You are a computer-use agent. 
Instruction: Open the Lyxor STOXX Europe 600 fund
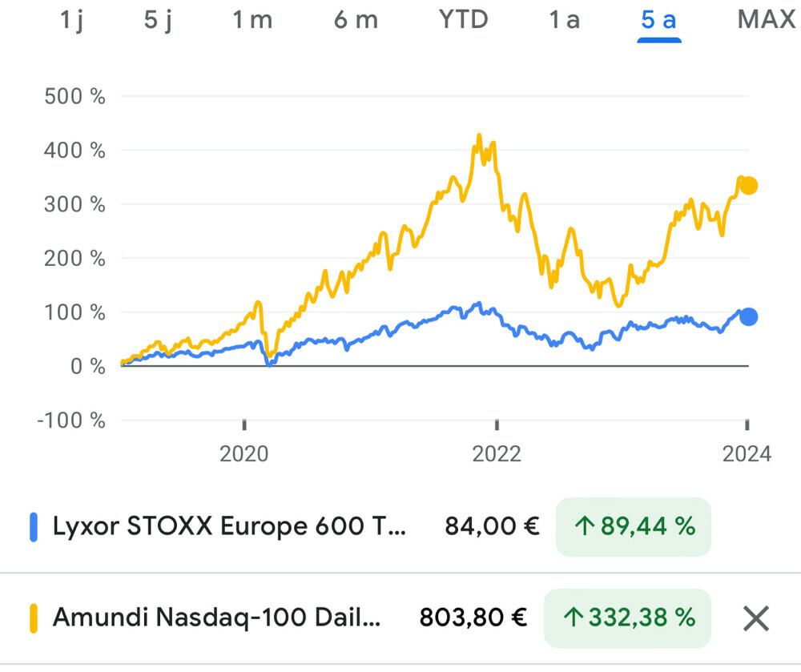[229, 527]
